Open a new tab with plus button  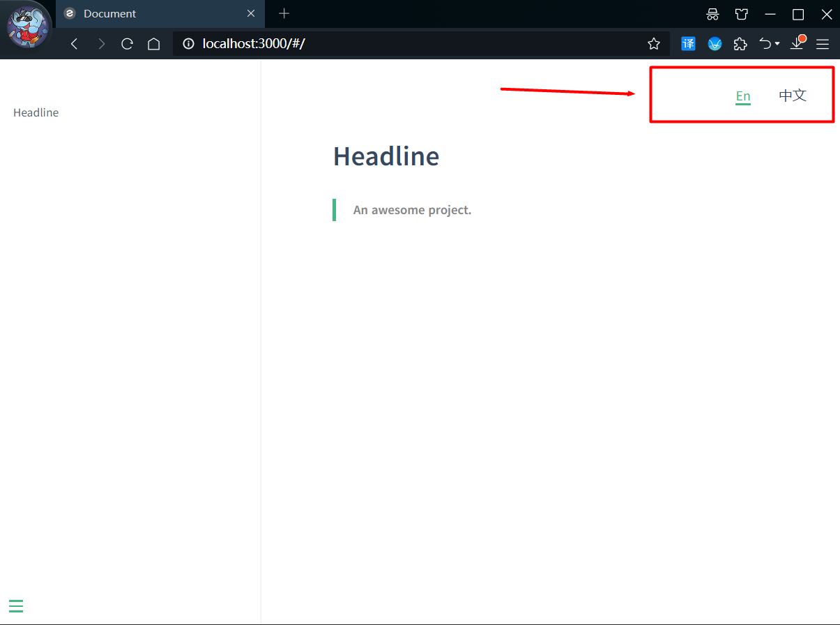coord(284,13)
